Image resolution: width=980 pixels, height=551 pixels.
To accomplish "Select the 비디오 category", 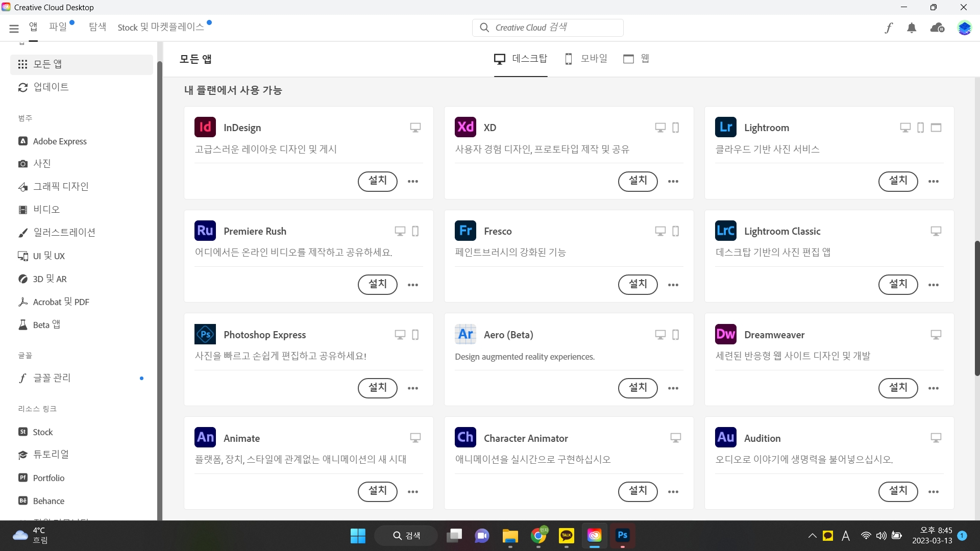I will pos(82,210).
